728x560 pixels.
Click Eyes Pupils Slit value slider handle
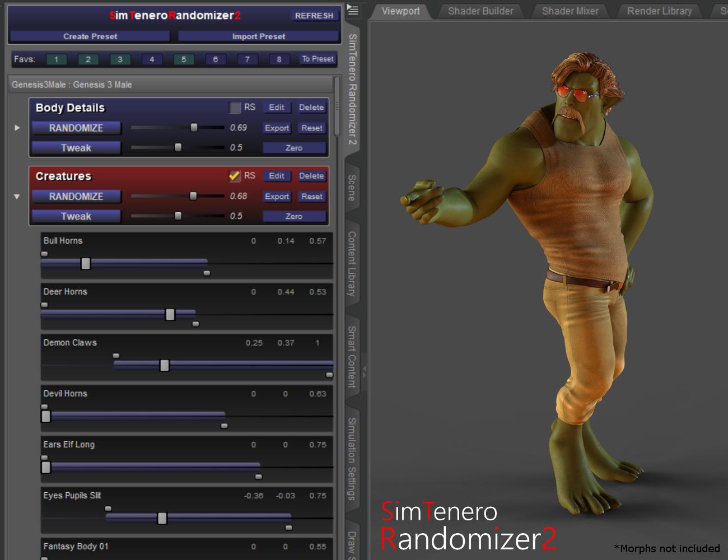pyautogui.click(x=162, y=518)
